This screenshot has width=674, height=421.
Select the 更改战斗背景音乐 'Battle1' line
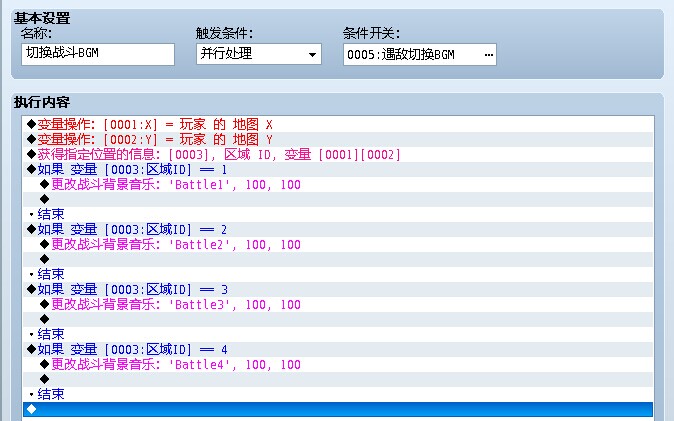pos(338,185)
